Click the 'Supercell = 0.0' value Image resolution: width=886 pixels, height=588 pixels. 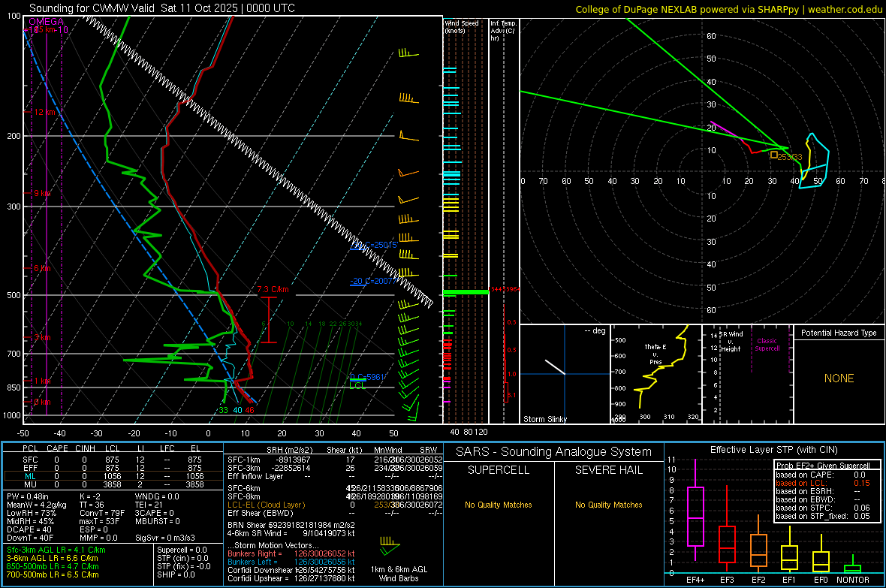point(182,550)
